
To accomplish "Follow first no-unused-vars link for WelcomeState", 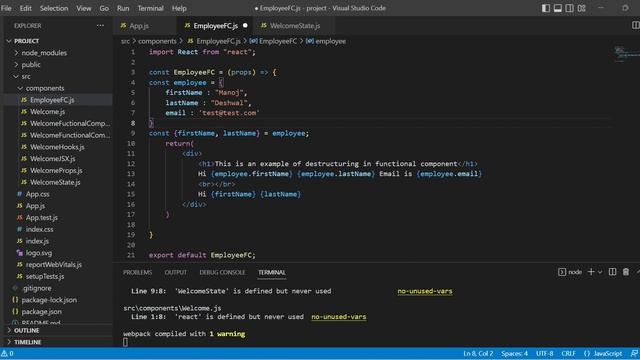I will [424, 291].
